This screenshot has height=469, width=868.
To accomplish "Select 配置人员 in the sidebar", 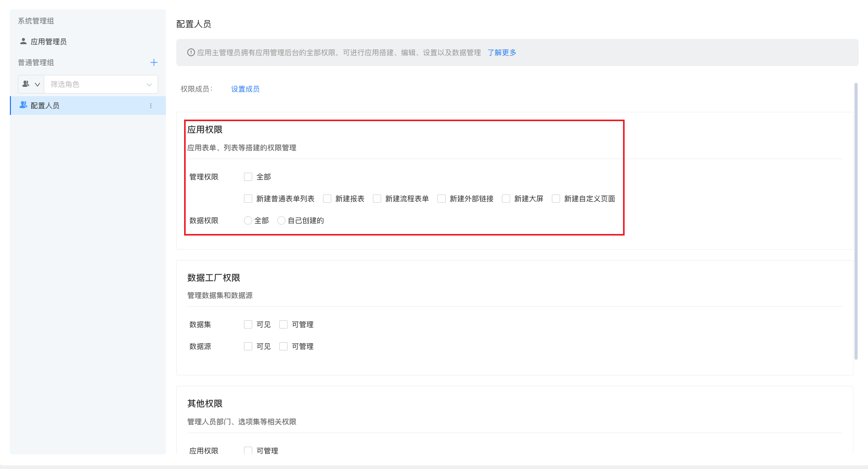I will coord(44,105).
